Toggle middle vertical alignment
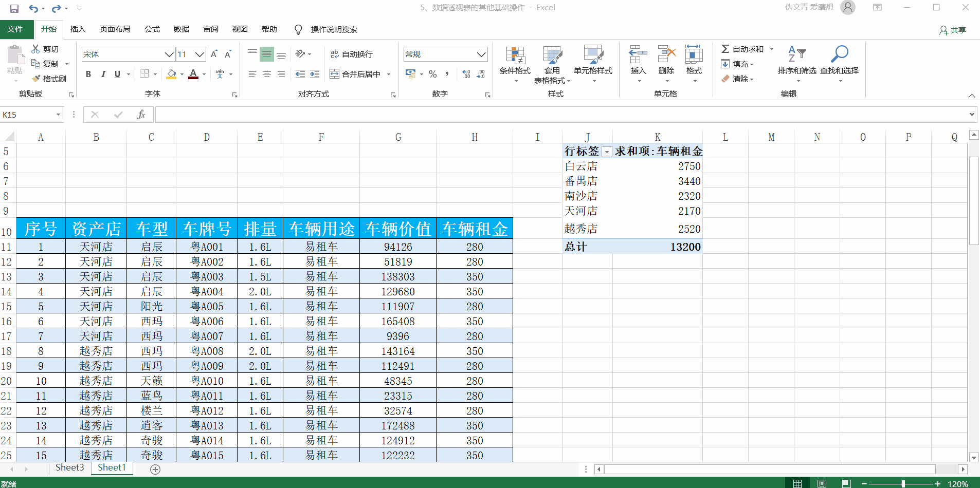The image size is (980, 488). pyautogui.click(x=267, y=54)
